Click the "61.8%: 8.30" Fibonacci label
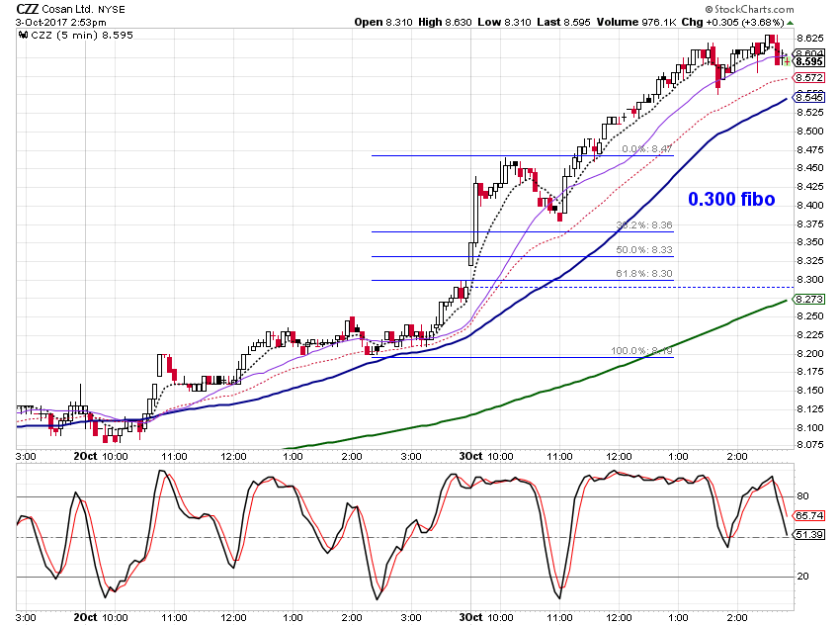This screenshot has height=626, width=840. pos(644,274)
